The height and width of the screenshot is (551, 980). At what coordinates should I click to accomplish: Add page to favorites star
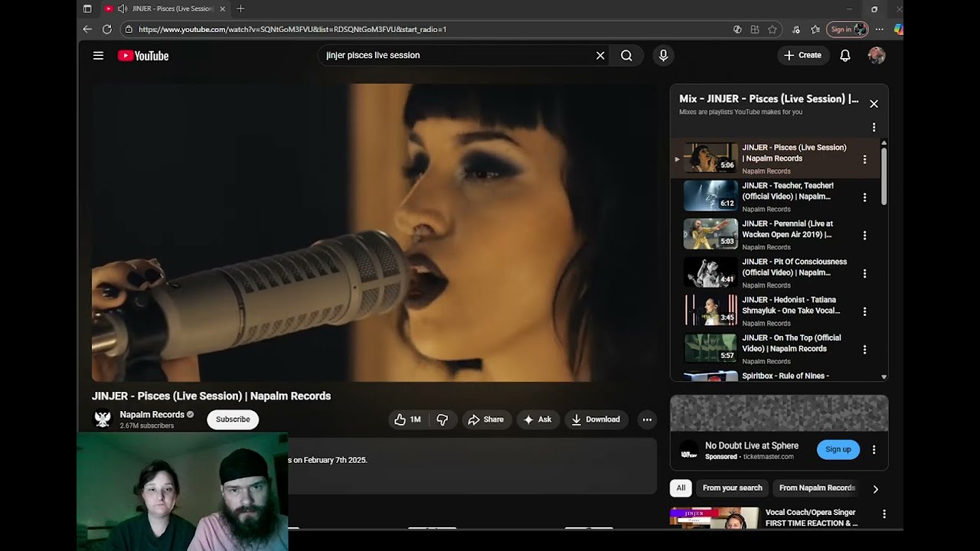point(773,29)
